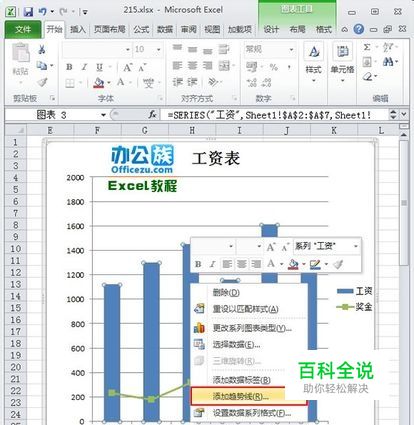This screenshot has width=414, height=425.
Task: Expand the ribbon font name dropdown
Action: point(128,50)
